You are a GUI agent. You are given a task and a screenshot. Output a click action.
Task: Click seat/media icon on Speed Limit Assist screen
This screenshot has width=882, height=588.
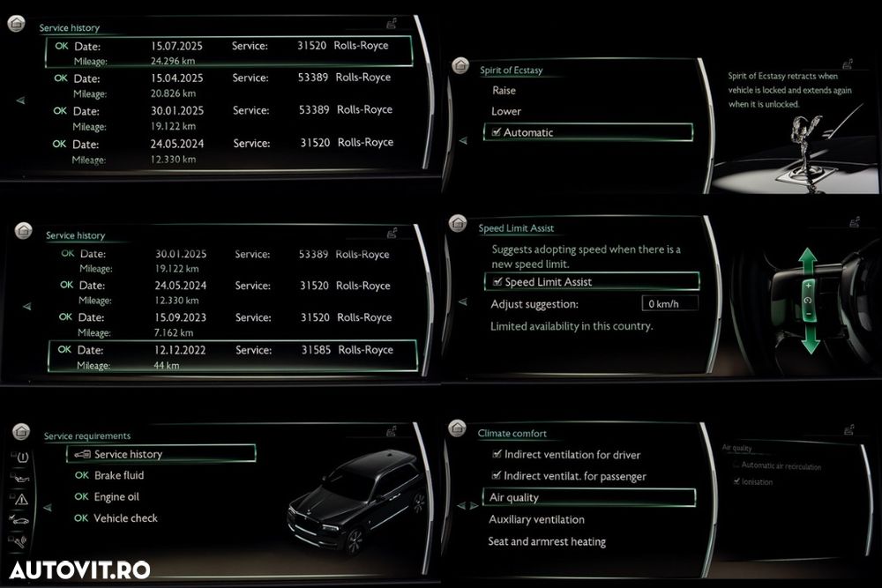tap(855, 222)
